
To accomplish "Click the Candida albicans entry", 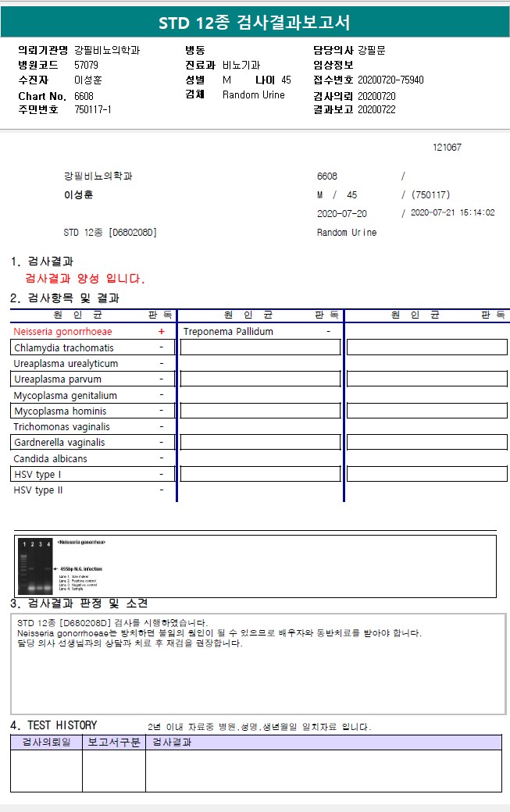I will pos(50,459).
